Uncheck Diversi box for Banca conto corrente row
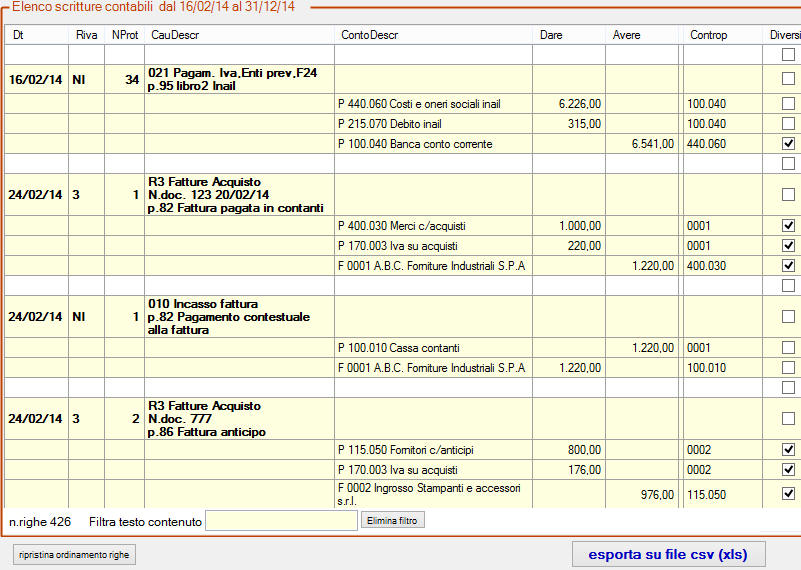 point(788,144)
